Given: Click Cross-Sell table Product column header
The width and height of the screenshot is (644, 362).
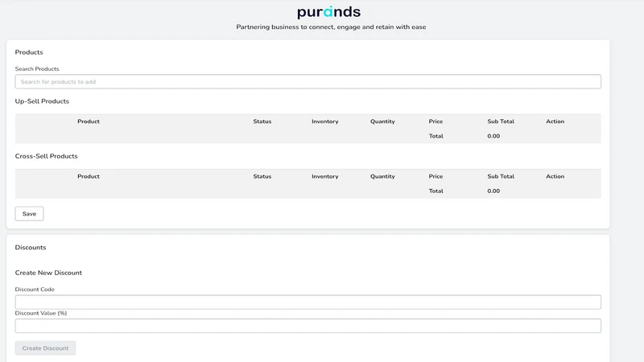Looking at the screenshot, I should tap(89, 176).
